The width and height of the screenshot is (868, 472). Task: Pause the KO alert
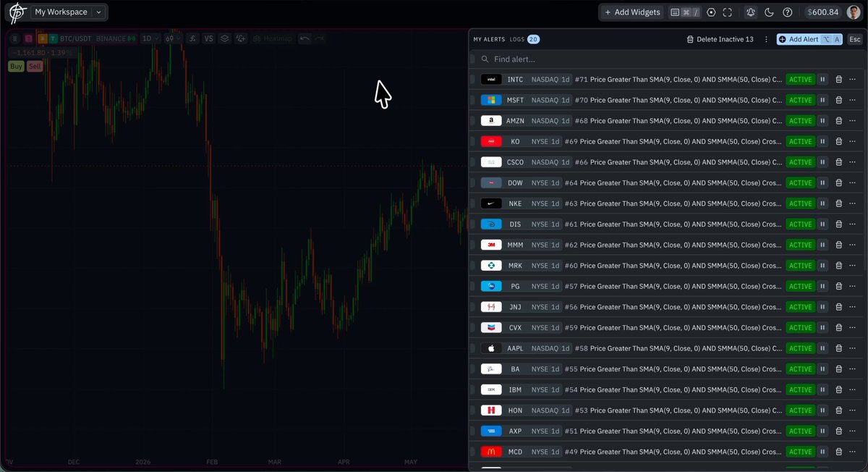tap(823, 141)
